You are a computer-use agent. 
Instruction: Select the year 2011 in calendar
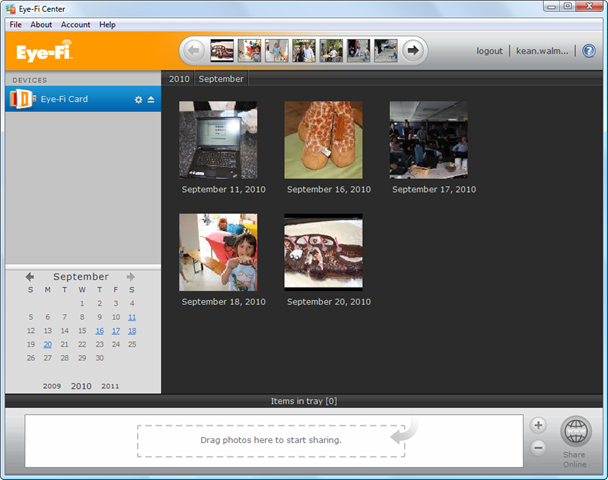pyautogui.click(x=110, y=385)
